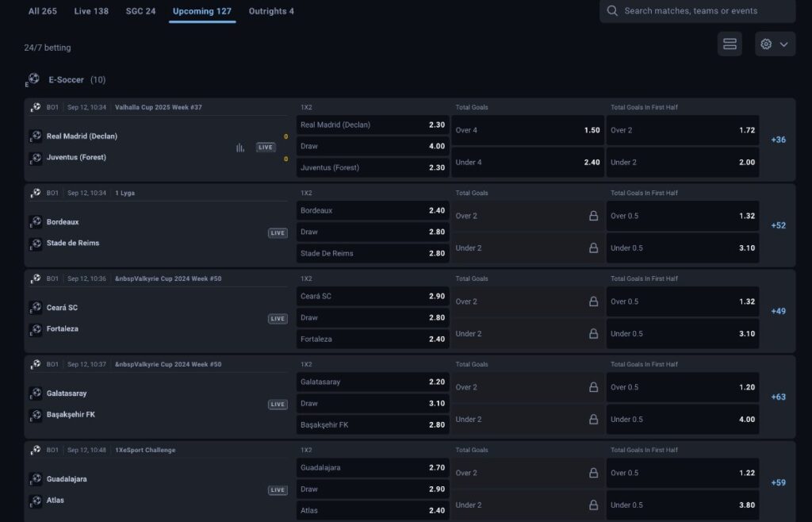Expand +63 more markets for Galatasaray
812x522 pixels.
779,397
